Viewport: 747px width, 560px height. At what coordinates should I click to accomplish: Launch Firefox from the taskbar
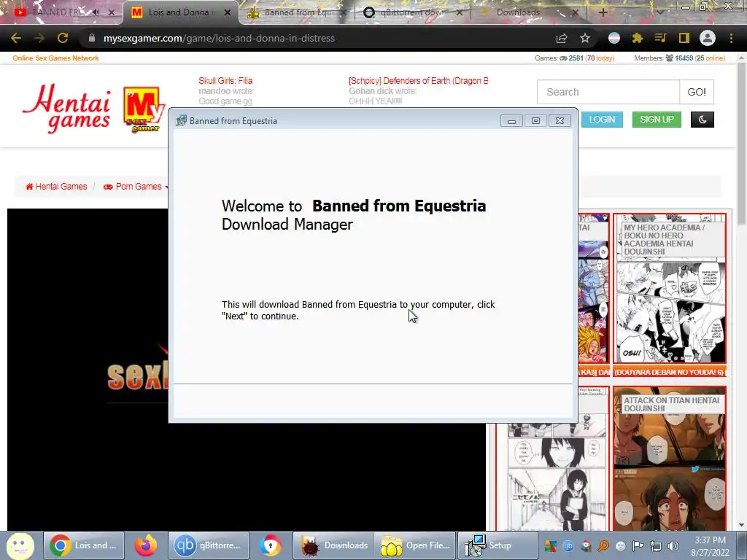point(146,545)
